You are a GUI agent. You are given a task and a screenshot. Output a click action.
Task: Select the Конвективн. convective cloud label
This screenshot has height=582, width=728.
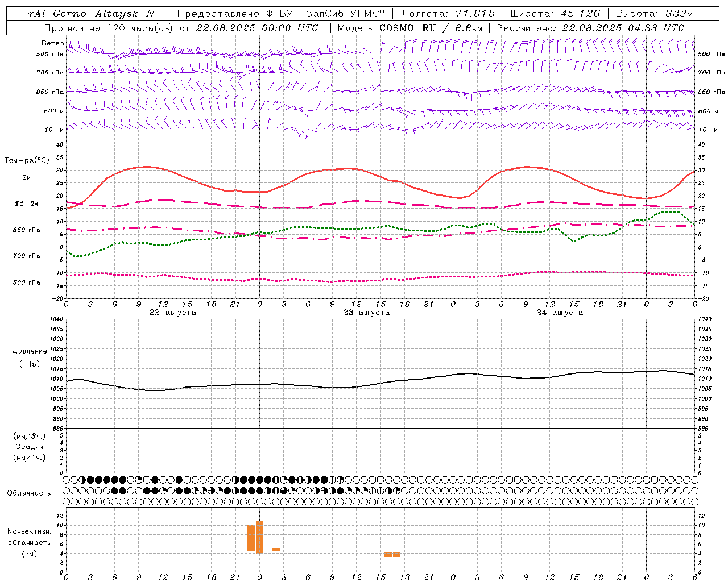(x=29, y=531)
